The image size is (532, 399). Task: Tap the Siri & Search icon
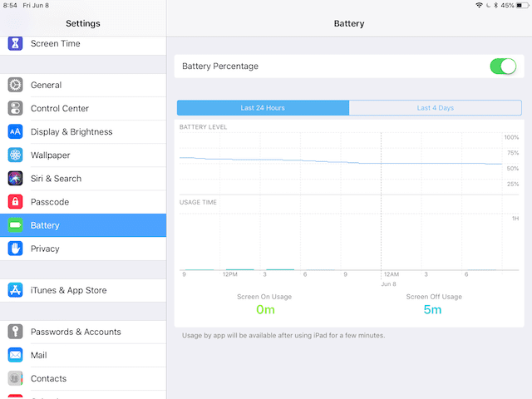[x=15, y=178]
